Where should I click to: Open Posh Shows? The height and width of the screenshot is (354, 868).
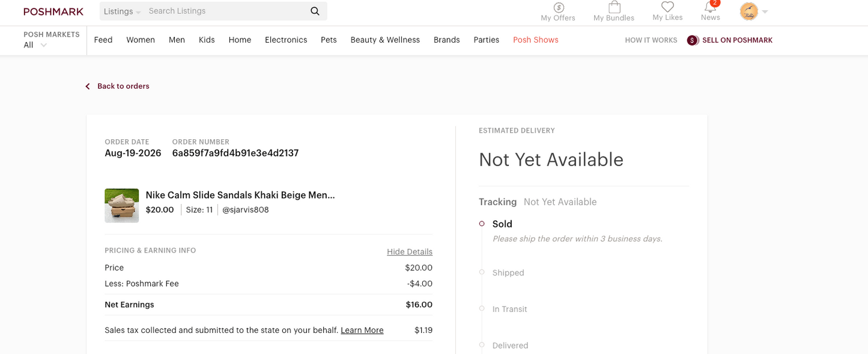coord(536,40)
